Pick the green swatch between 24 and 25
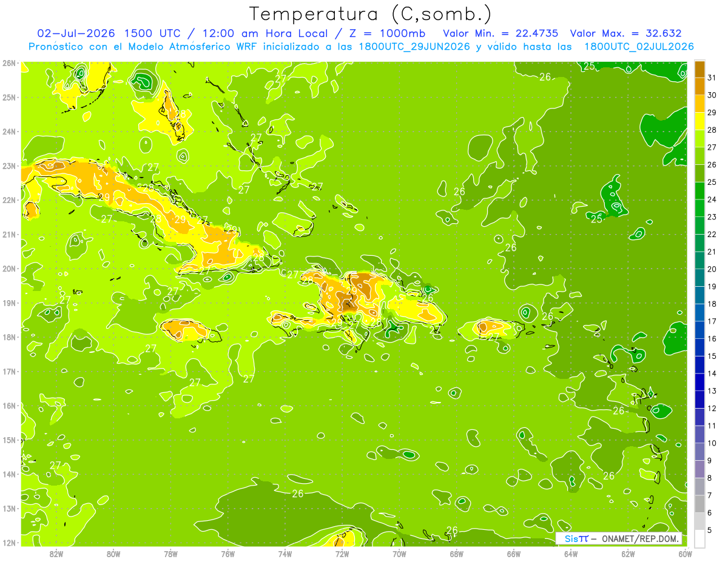This screenshot has height=562, width=728. pyautogui.click(x=699, y=191)
